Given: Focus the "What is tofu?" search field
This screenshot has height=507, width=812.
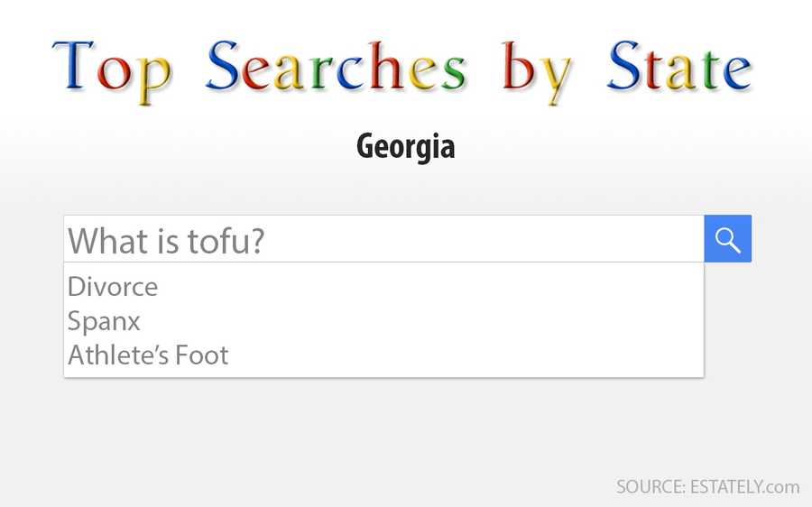Looking at the screenshot, I should [x=383, y=239].
